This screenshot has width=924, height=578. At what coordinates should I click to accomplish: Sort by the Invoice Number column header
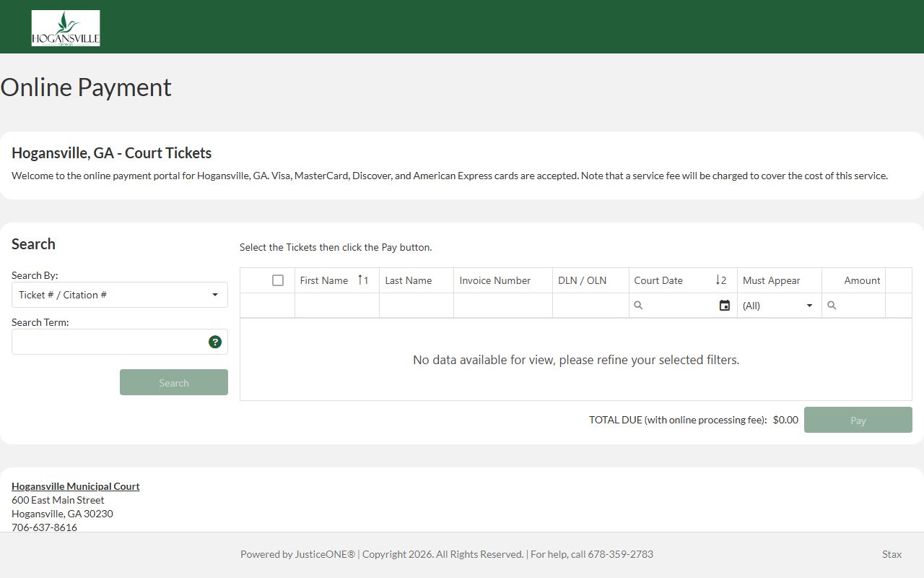[x=495, y=280]
